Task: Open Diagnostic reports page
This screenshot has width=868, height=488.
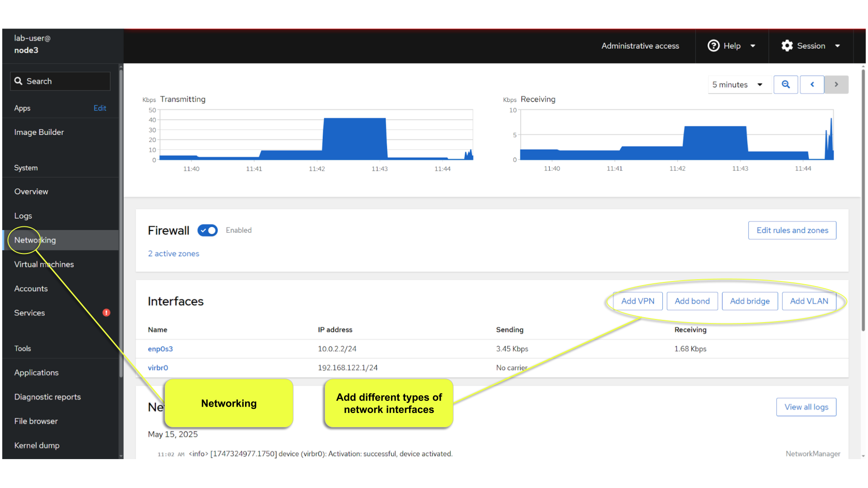Action: (x=47, y=397)
